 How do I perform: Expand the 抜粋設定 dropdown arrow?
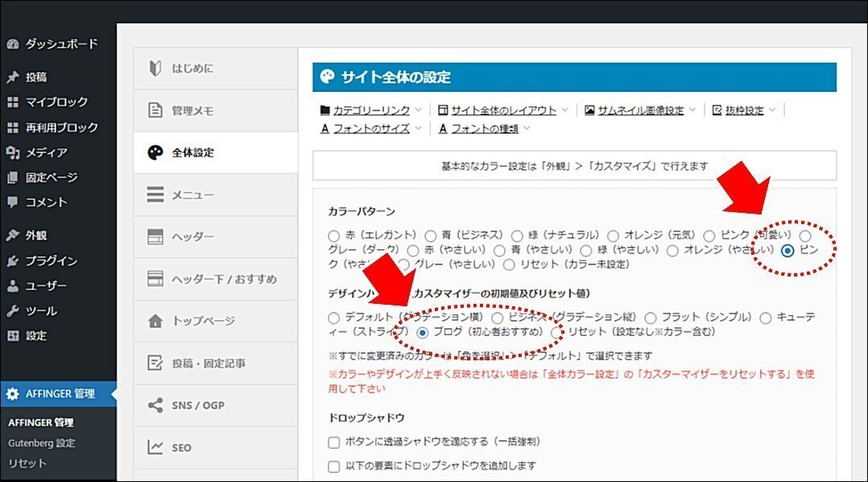coord(772,110)
